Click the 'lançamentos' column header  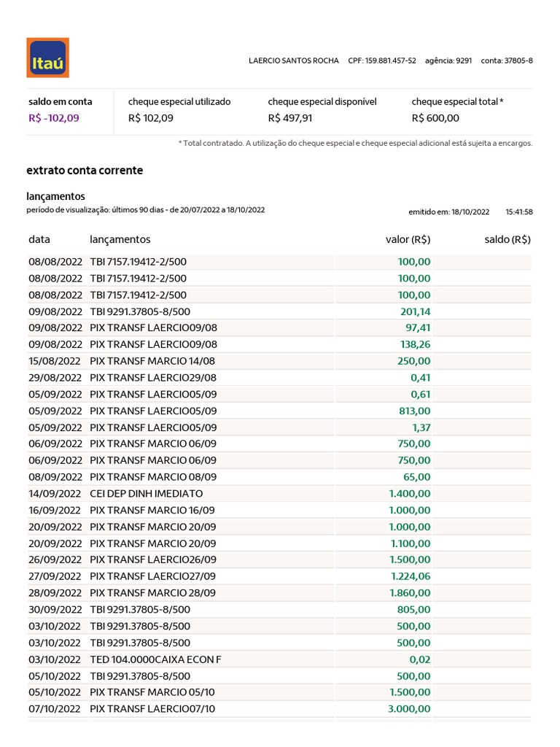point(120,239)
